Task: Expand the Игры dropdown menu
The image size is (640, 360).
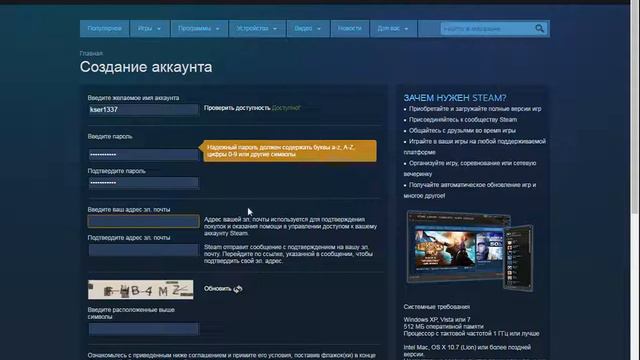Action: 150,29
